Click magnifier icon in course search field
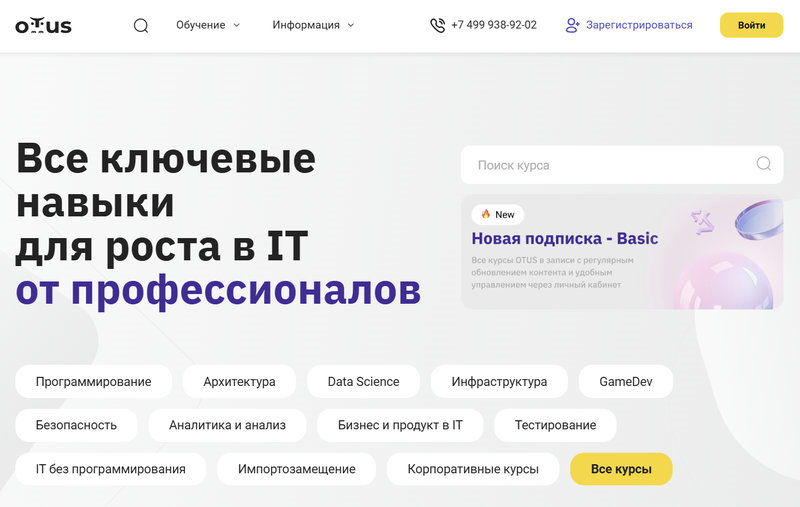This screenshot has height=507, width=800. click(764, 164)
